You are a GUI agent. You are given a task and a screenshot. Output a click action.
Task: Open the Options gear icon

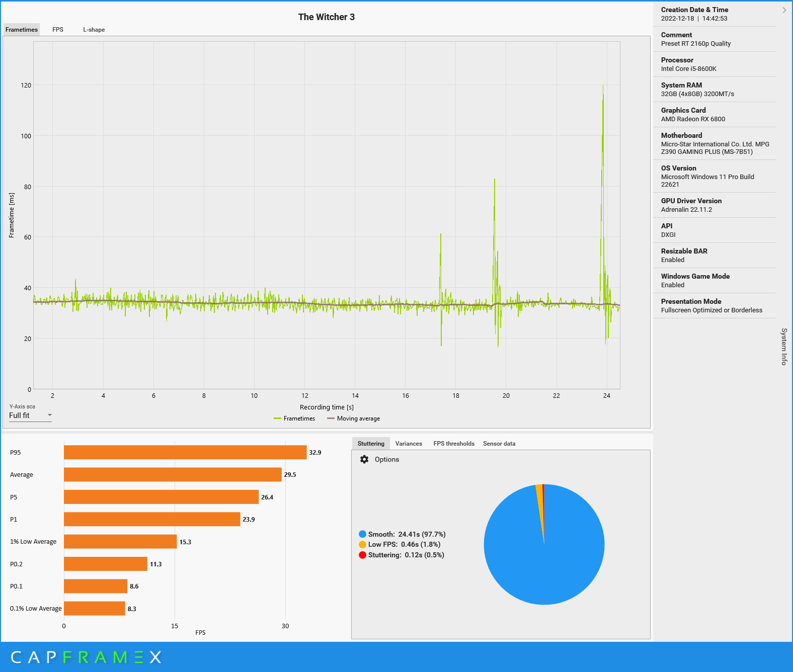[364, 459]
